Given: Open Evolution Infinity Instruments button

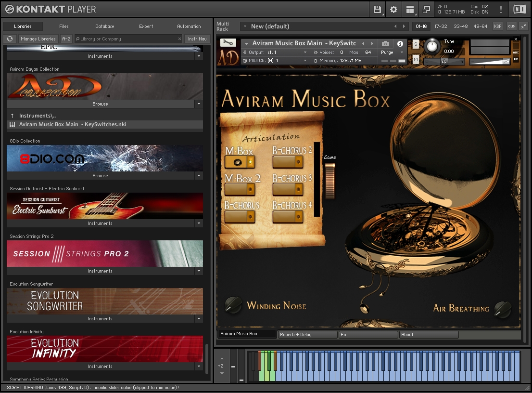Looking at the screenshot, I should (x=100, y=366).
